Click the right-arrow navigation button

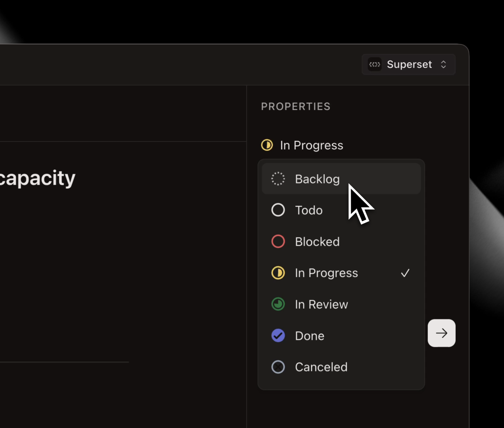442,333
